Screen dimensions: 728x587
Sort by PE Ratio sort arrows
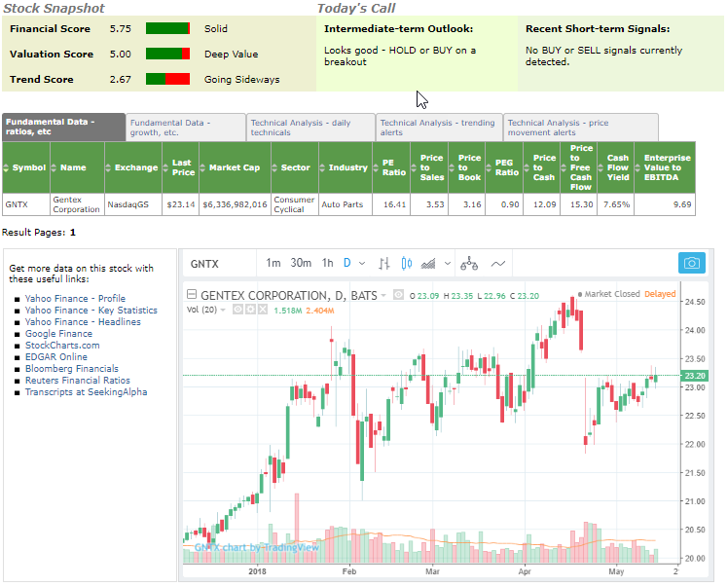pos(376,167)
